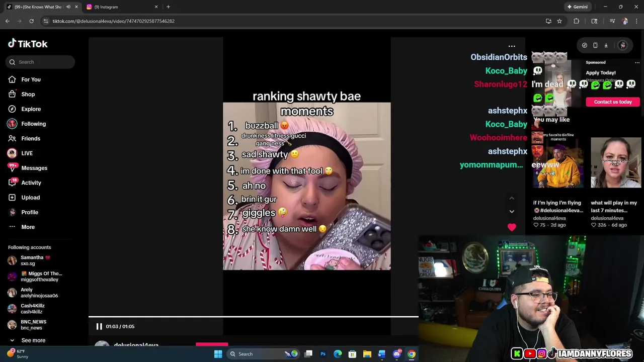The image size is (644, 362).
Task: Mute the TikTok tab audio icon
Action: pyautogui.click(x=68, y=7)
